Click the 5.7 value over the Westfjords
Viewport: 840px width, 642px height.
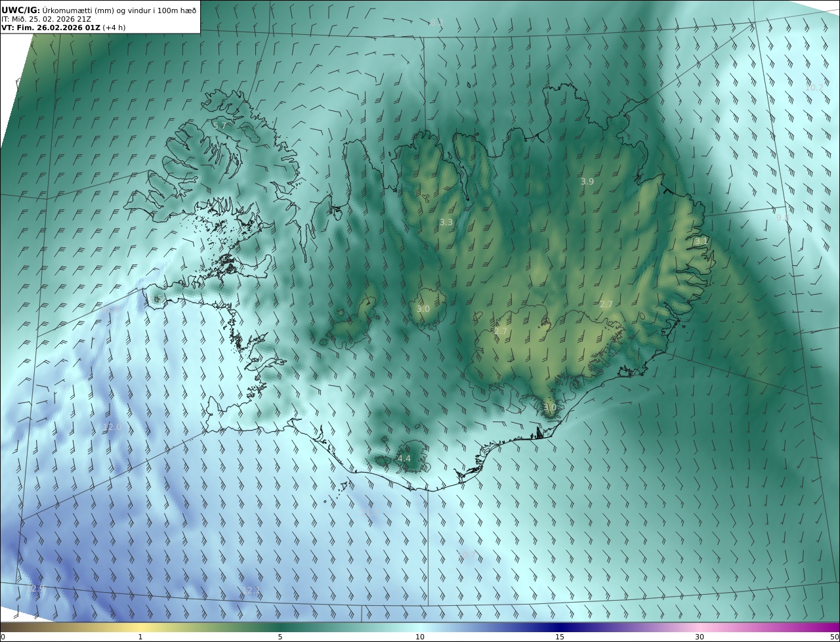[x=219, y=125]
